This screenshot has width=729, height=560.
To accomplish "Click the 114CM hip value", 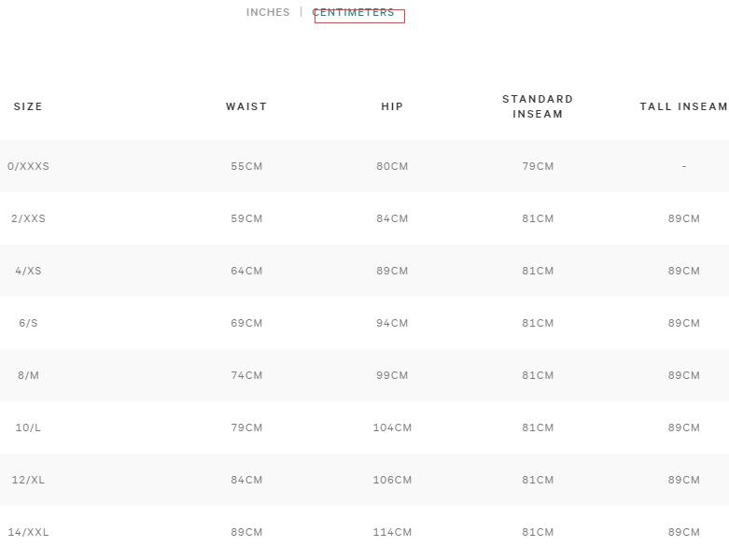I will [x=392, y=532].
